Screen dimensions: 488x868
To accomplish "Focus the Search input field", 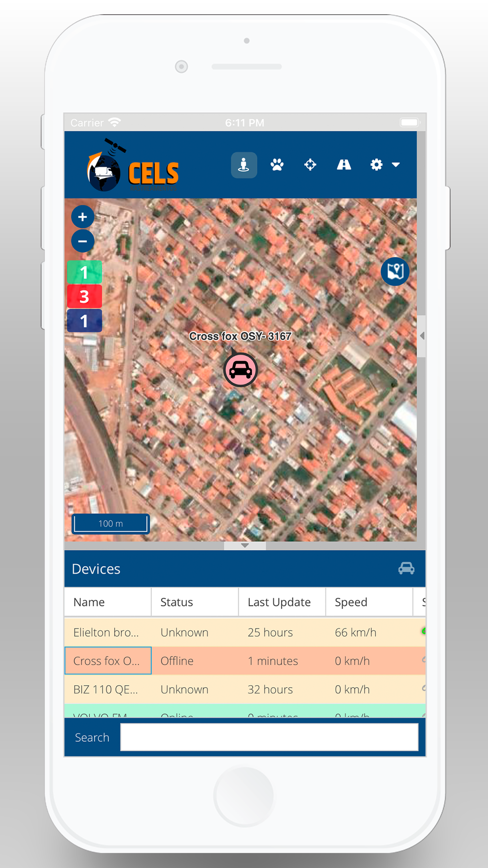I will click(269, 737).
